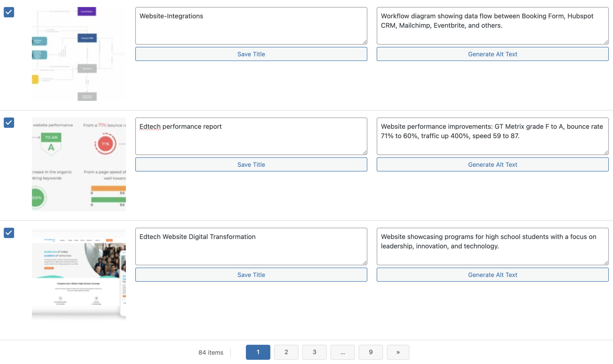Save Title for Edtech performance report
Image resolution: width=613 pixels, height=364 pixels.
coord(251,164)
